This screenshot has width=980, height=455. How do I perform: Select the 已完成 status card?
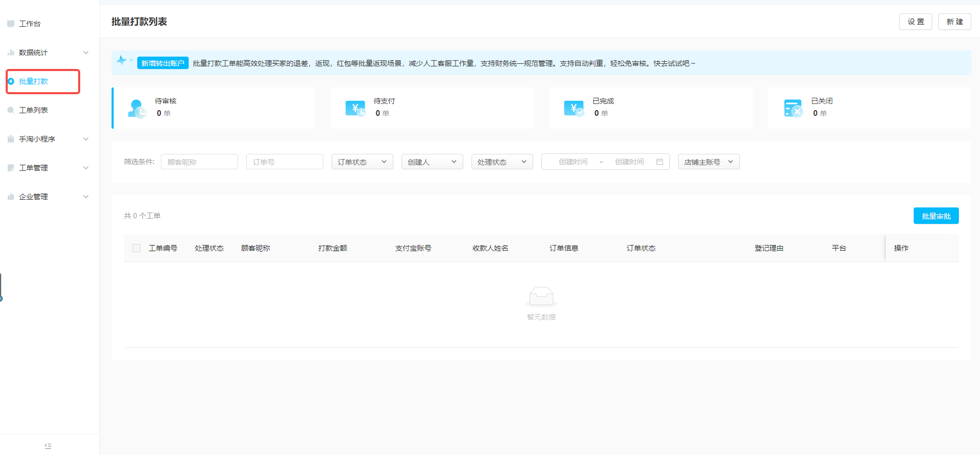point(651,108)
